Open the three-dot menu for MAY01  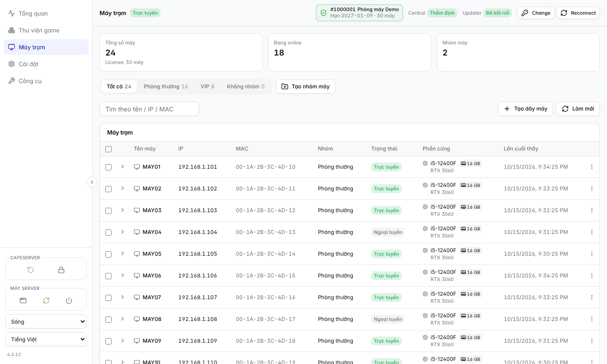[x=591, y=167]
